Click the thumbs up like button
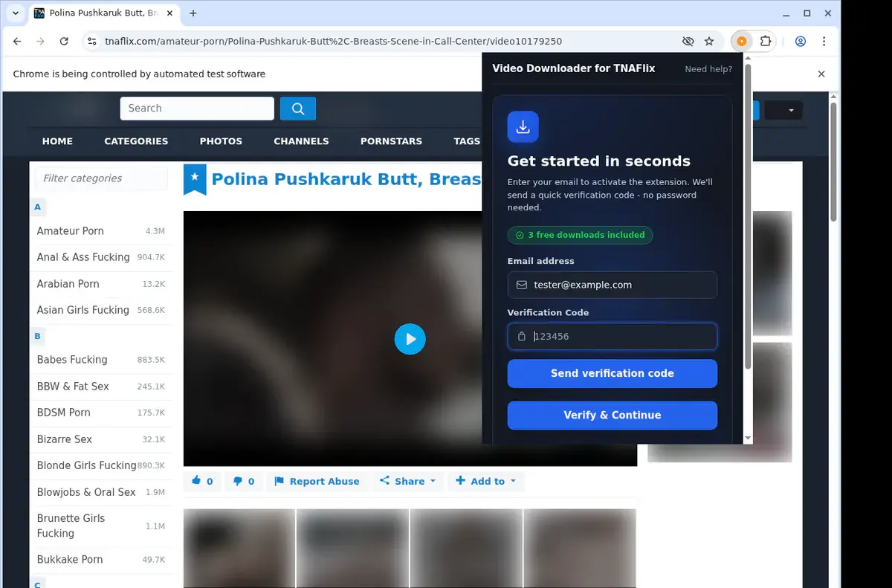The height and width of the screenshot is (588, 892). [202, 481]
